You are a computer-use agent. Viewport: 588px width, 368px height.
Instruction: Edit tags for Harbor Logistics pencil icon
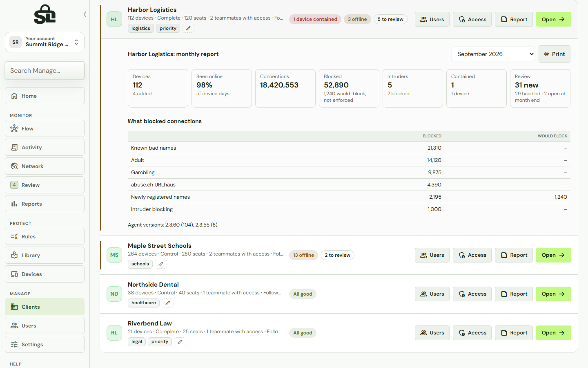pos(188,28)
